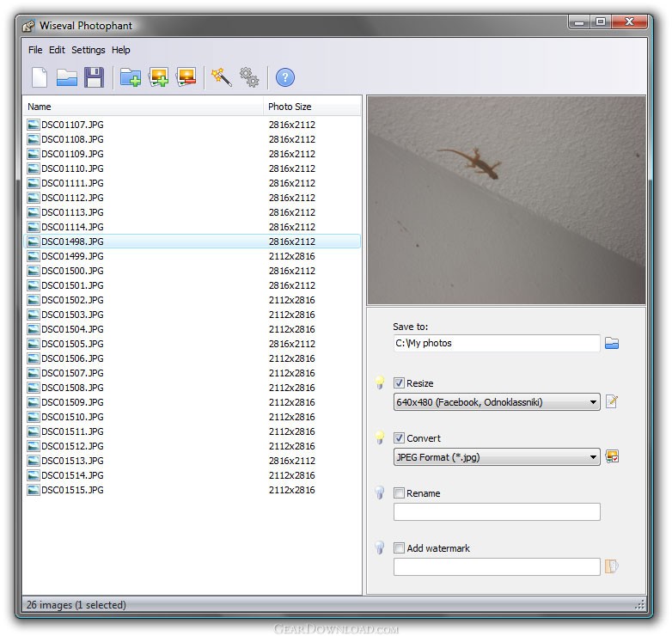
Task: Sort list by Photo Size column header
Action: [x=312, y=107]
